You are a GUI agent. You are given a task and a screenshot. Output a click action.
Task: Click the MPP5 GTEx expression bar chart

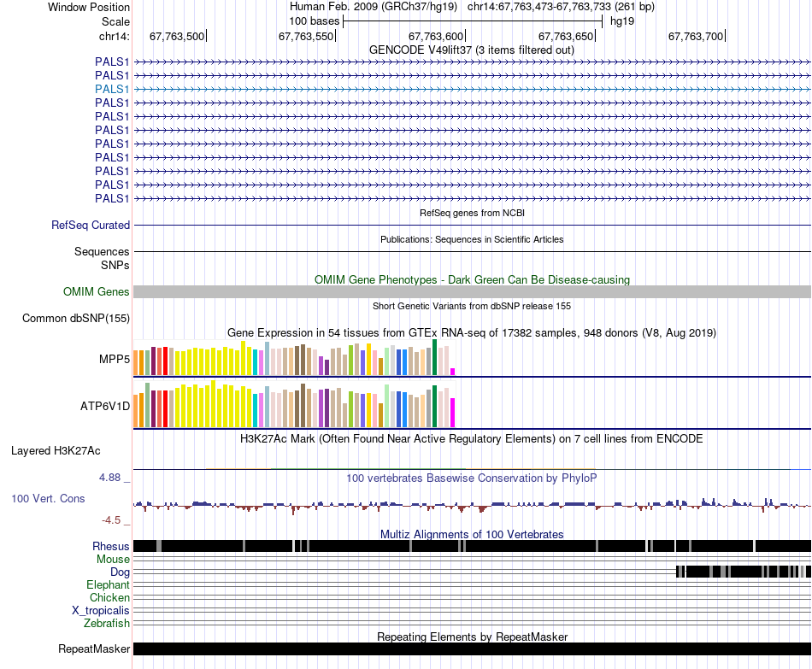(294, 358)
